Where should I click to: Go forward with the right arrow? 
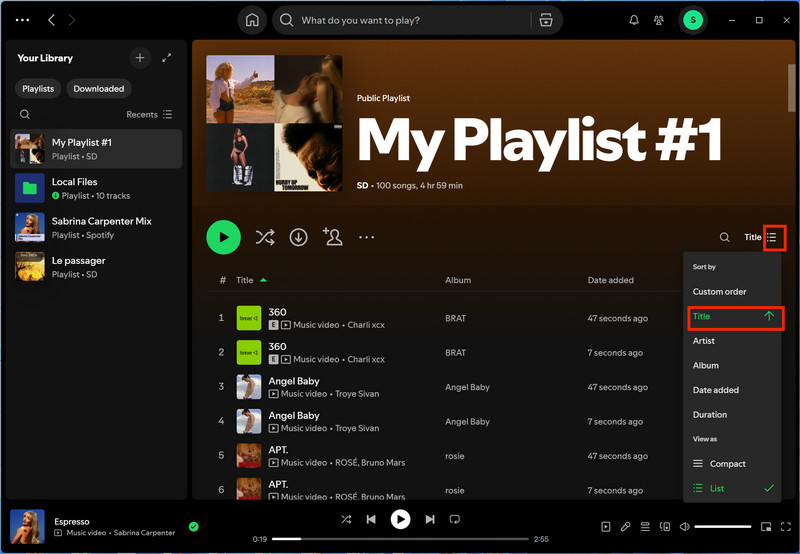pyautogui.click(x=72, y=20)
